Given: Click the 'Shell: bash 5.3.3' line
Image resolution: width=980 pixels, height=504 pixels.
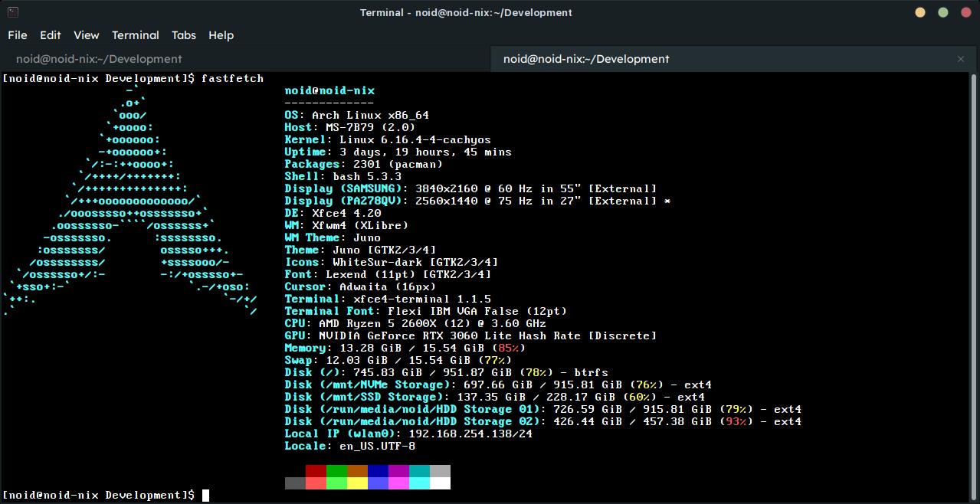Looking at the screenshot, I should [343, 176].
